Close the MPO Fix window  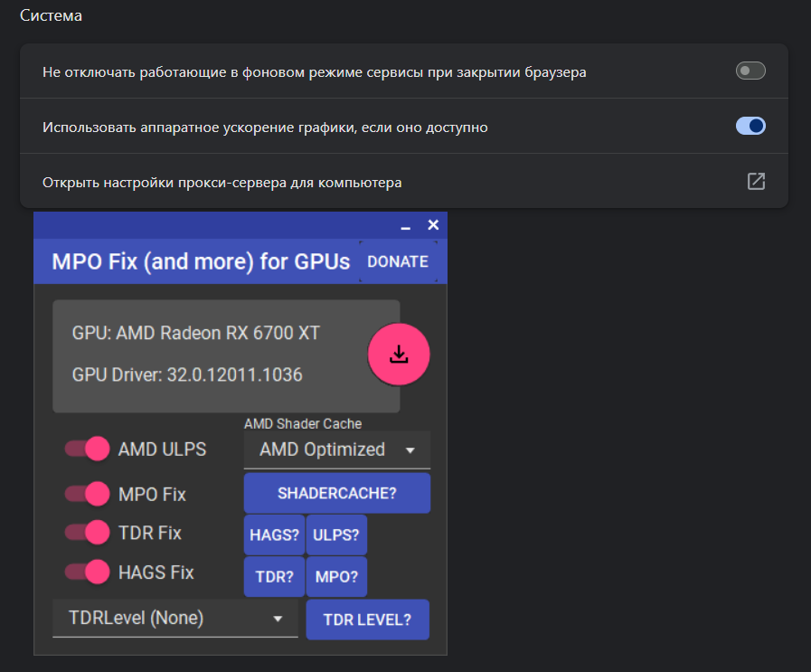(x=433, y=225)
